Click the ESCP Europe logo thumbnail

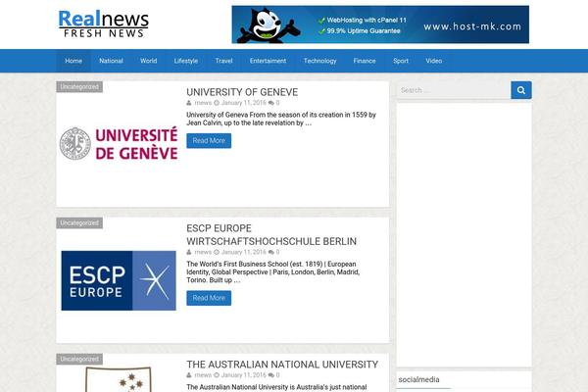pyautogui.click(x=119, y=280)
